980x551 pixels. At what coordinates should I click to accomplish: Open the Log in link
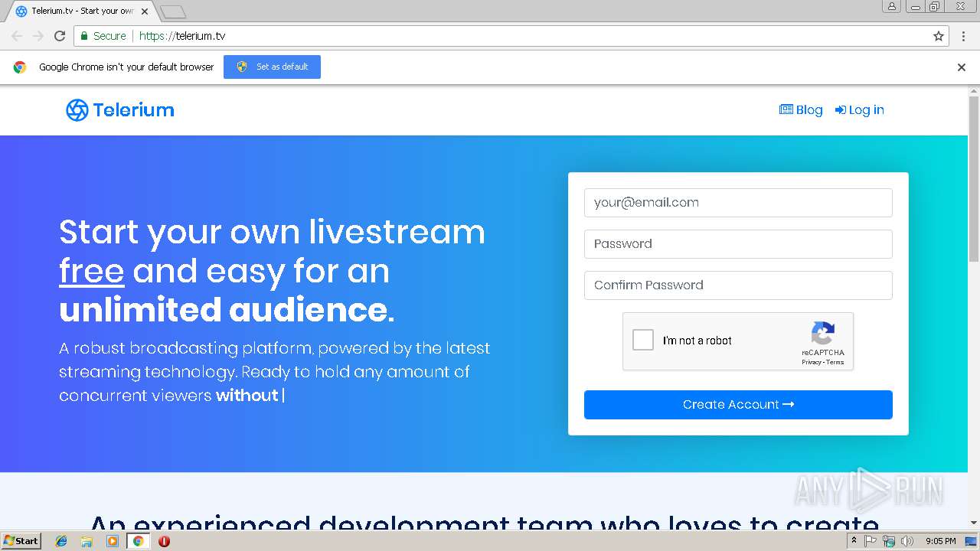pyautogui.click(x=859, y=110)
